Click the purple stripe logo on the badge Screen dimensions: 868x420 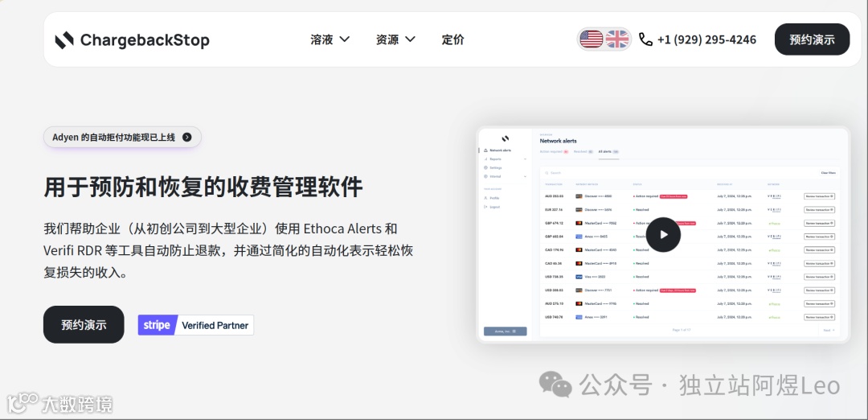tap(157, 325)
